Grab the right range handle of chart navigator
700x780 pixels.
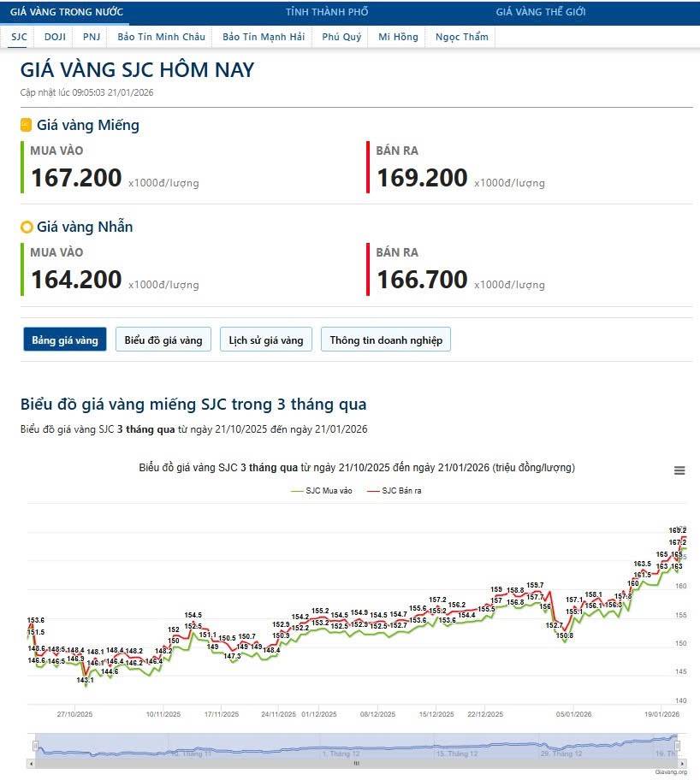[x=677, y=745]
